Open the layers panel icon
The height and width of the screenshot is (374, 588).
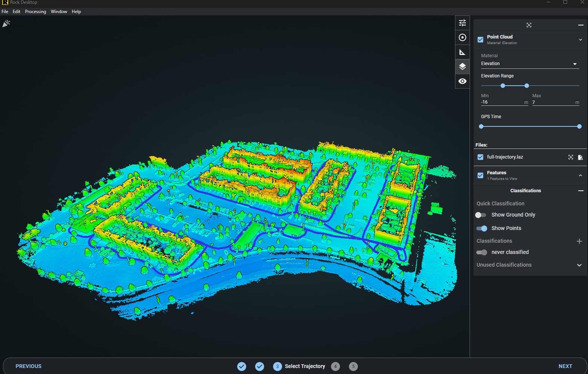(462, 67)
